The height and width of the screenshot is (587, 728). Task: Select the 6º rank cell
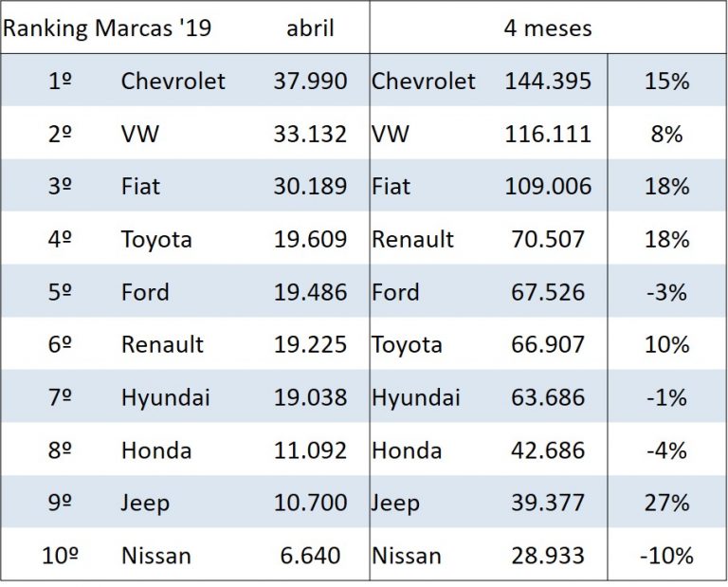point(60,344)
